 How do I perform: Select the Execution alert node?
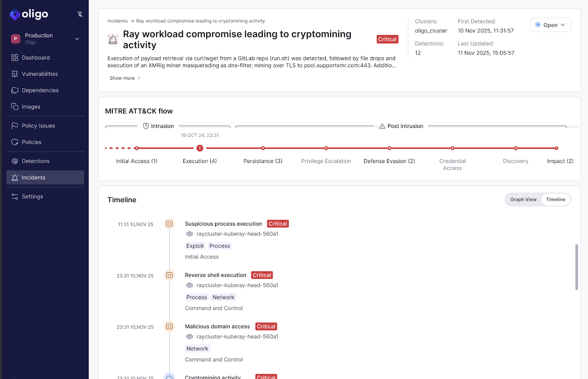(200, 148)
